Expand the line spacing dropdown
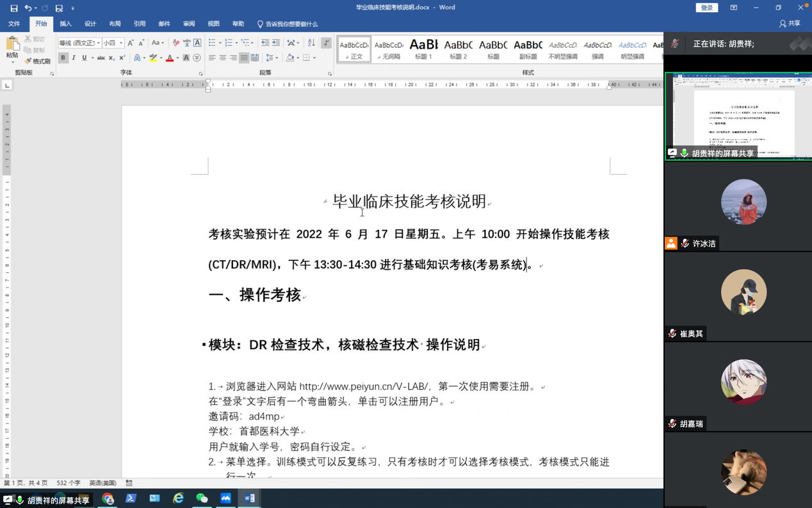The height and width of the screenshot is (508, 812). [x=277, y=58]
